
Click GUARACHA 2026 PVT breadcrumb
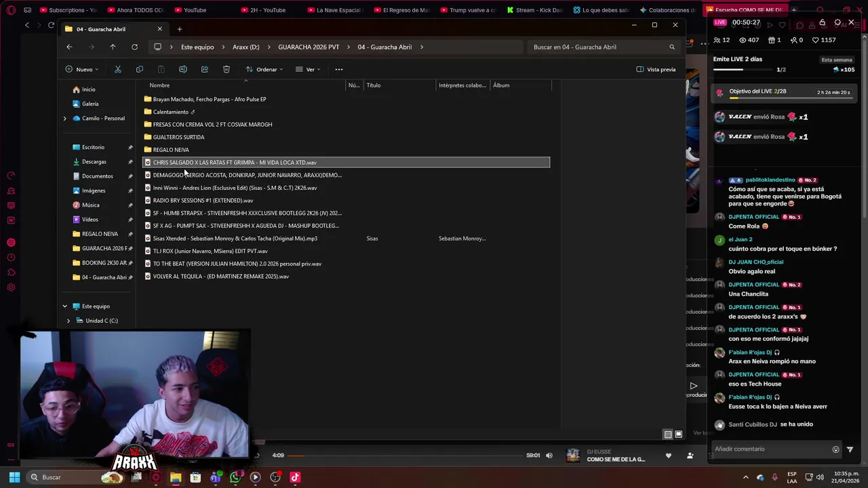(309, 47)
